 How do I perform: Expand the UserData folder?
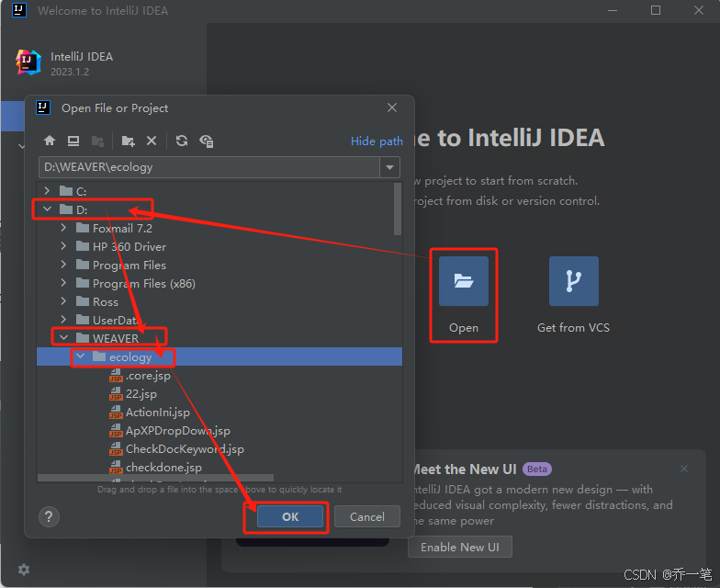click(x=63, y=320)
